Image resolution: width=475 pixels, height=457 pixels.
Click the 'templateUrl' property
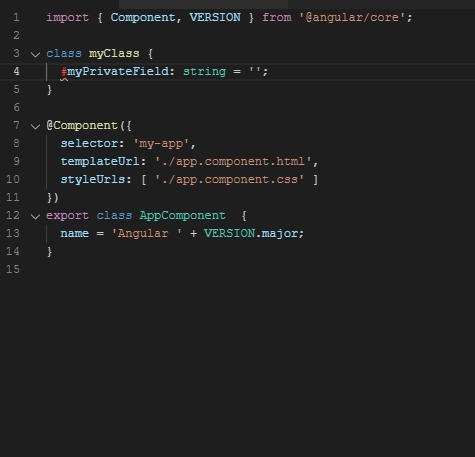pos(100,162)
